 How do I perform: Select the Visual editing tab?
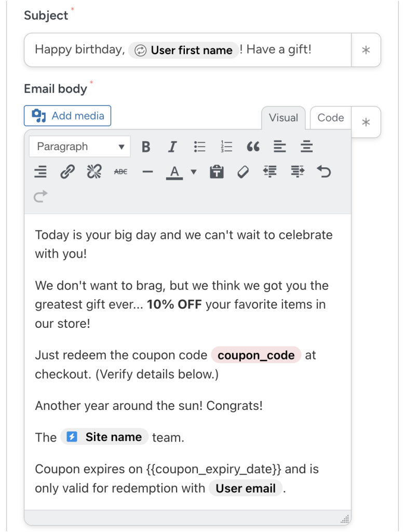(x=283, y=118)
